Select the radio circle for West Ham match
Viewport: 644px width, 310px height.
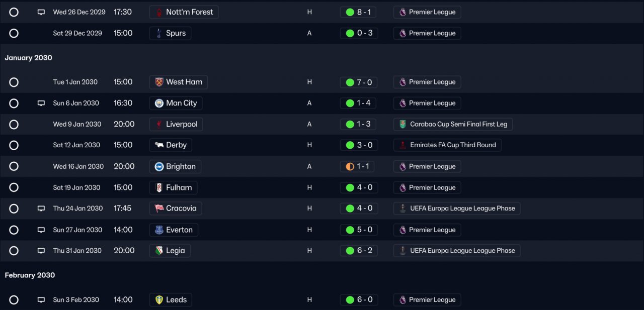coord(14,82)
